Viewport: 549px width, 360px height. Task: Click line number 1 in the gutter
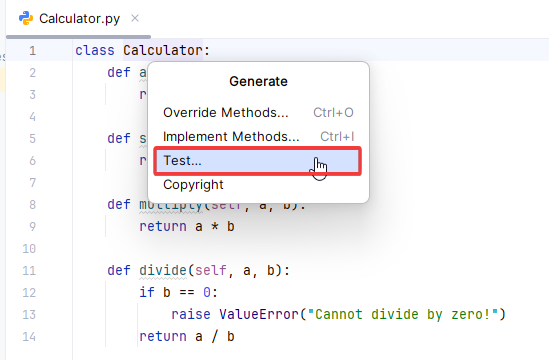32,51
